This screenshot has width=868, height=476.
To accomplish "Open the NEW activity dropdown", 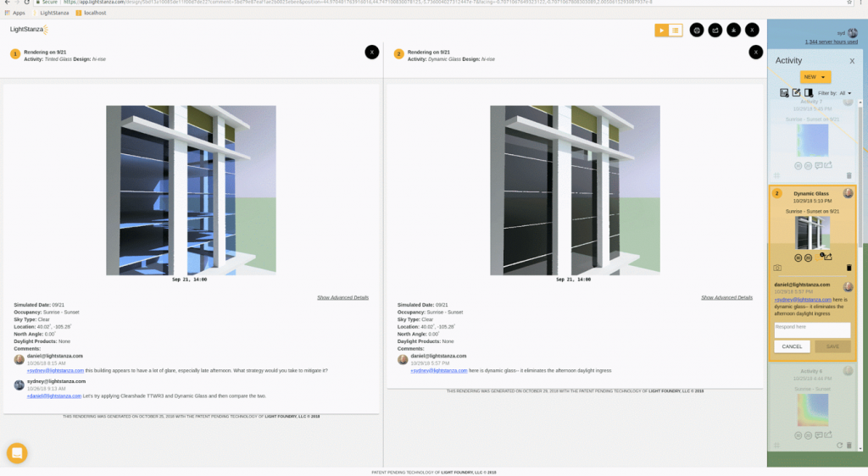I will click(x=815, y=77).
